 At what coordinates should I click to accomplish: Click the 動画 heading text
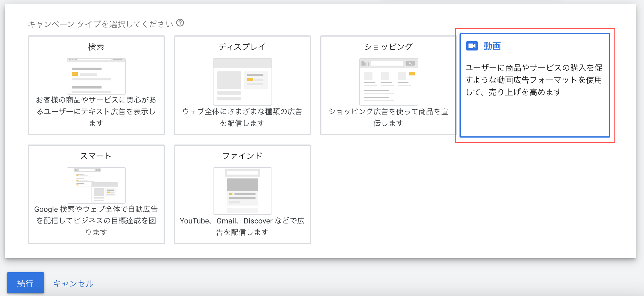492,46
